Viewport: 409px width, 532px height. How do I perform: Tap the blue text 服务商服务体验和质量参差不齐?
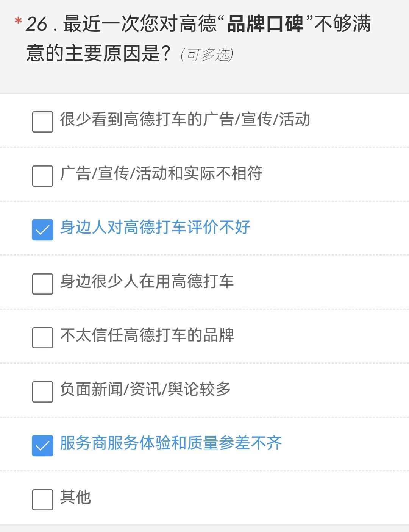(x=171, y=443)
